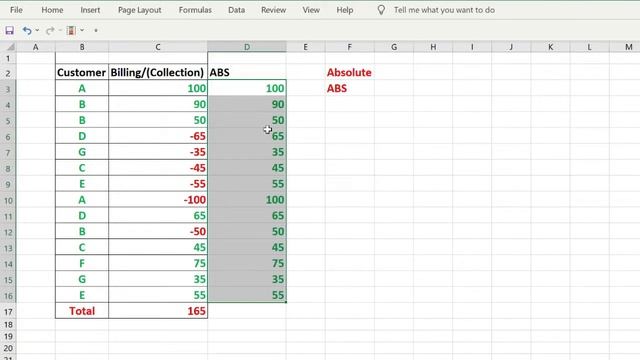Click customer D cell in row 11

(82, 216)
